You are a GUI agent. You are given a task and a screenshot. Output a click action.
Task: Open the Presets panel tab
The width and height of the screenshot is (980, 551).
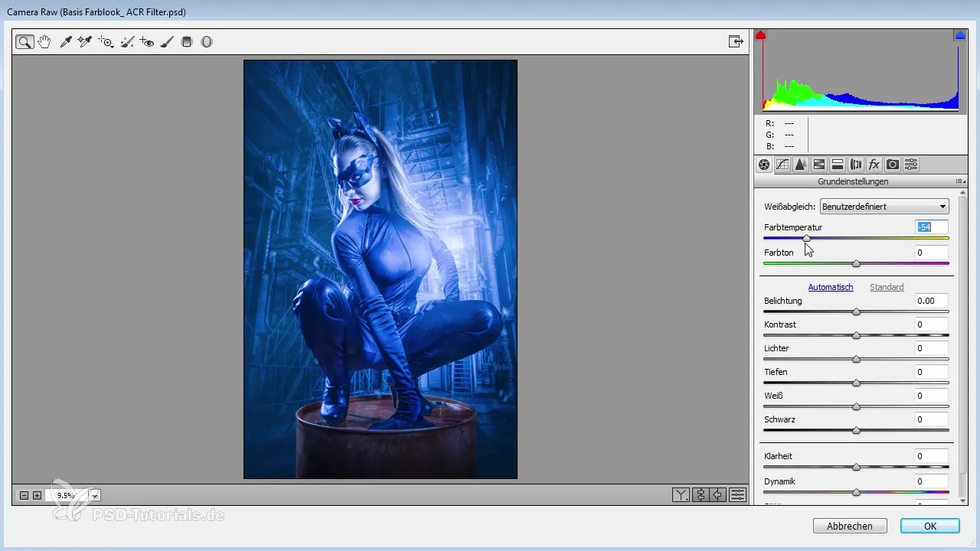[910, 165]
